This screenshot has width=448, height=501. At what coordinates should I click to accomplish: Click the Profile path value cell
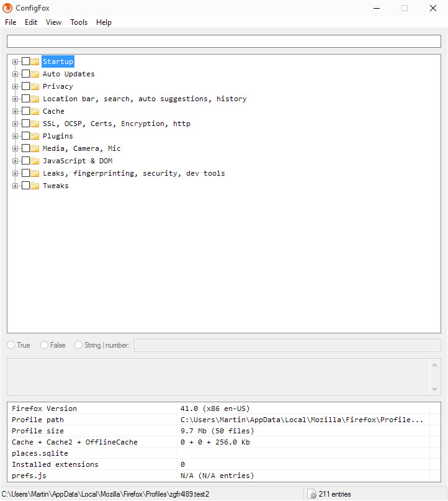(x=302, y=420)
